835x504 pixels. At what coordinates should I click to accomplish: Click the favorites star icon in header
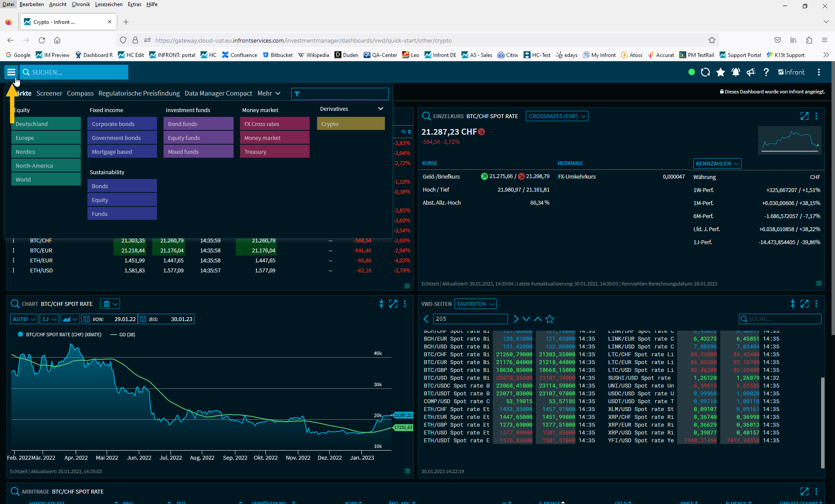(720, 72)
